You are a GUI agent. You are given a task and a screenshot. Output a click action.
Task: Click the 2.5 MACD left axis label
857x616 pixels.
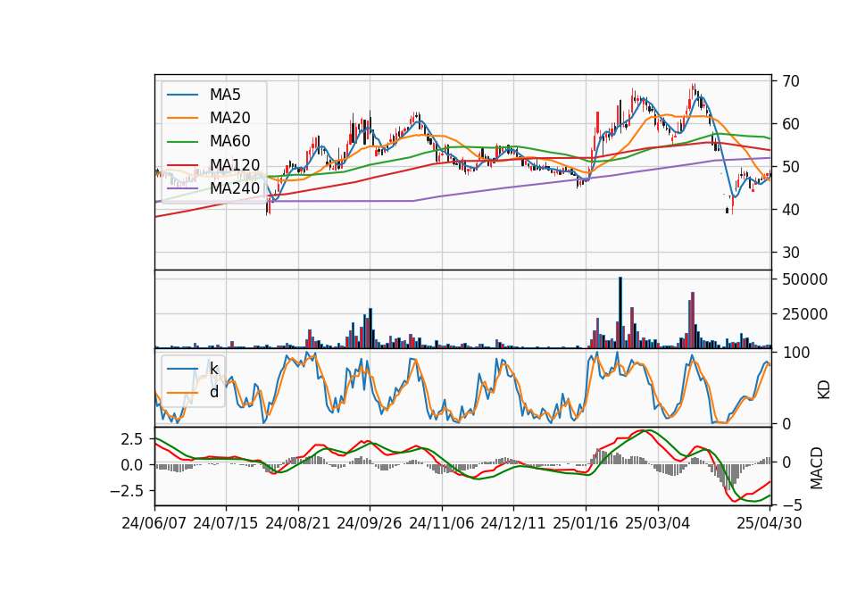pos(132,439)
